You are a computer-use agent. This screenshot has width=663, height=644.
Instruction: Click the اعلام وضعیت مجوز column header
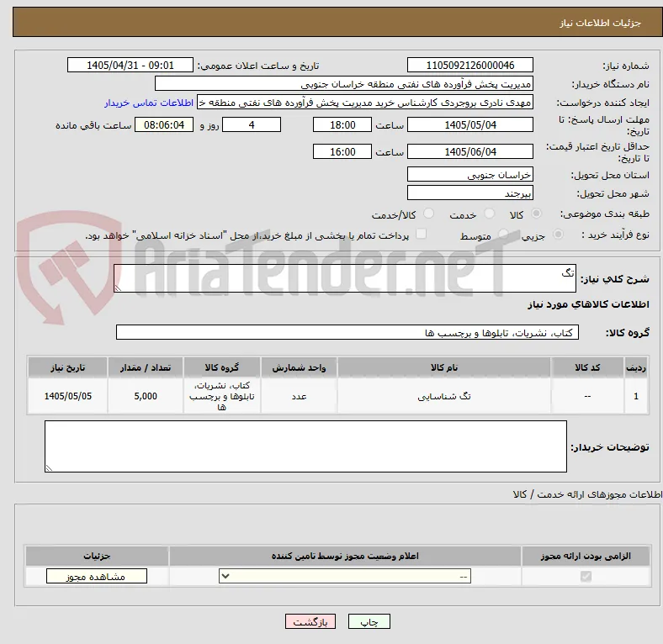pos(345,556)
